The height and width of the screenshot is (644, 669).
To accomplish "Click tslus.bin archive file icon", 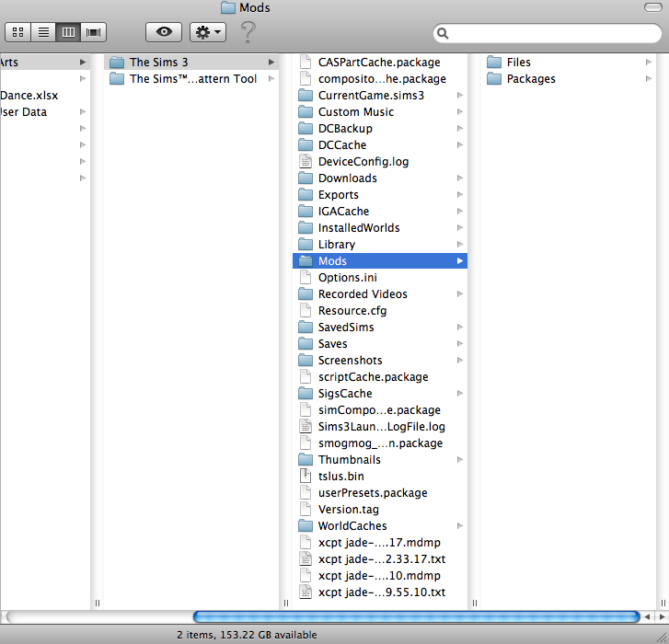I will [x=306, y=477].
